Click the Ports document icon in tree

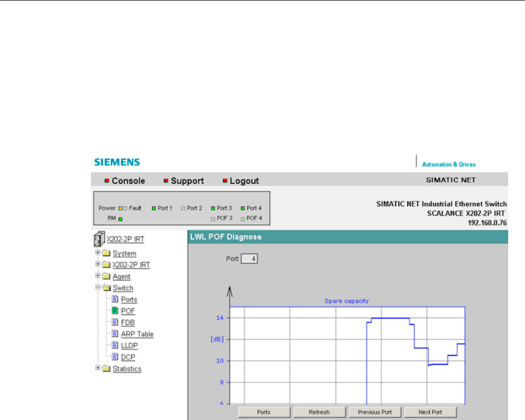pos(116,299)
